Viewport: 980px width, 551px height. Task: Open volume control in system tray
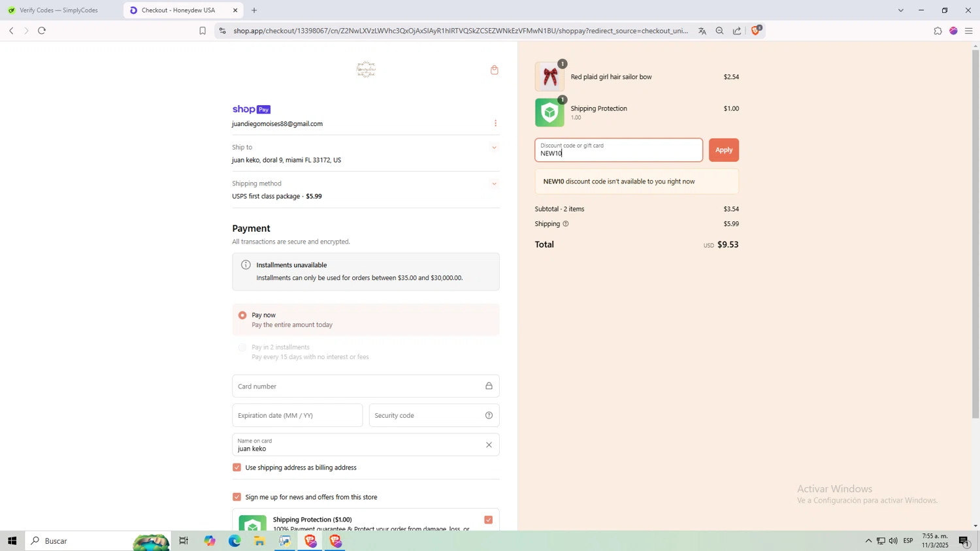click(x=893, y=541)
